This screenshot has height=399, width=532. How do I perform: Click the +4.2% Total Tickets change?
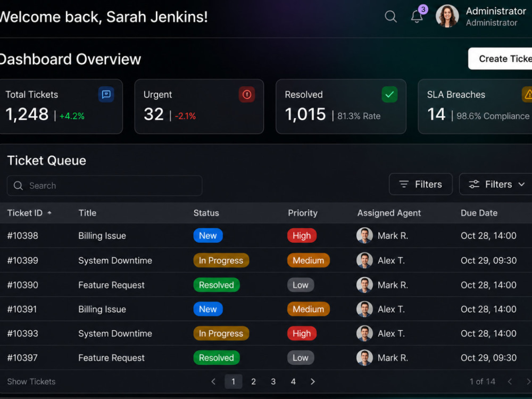72,116
